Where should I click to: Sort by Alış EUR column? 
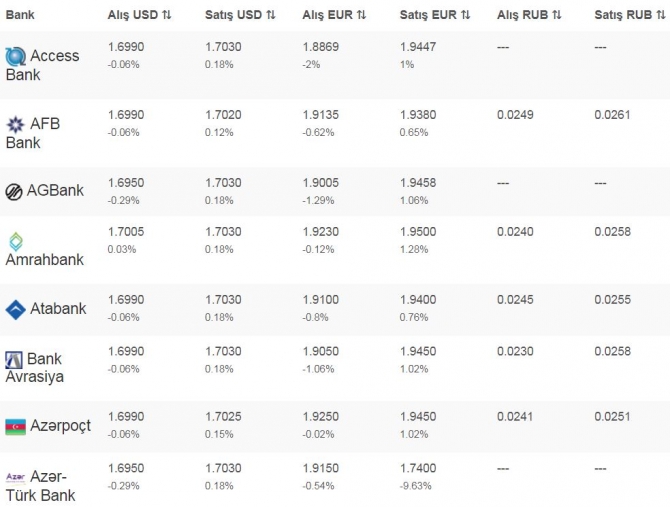pos(334,16)
